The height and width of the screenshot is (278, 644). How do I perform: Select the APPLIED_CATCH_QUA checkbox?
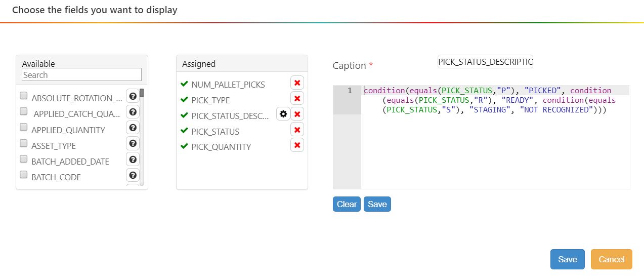24,111
